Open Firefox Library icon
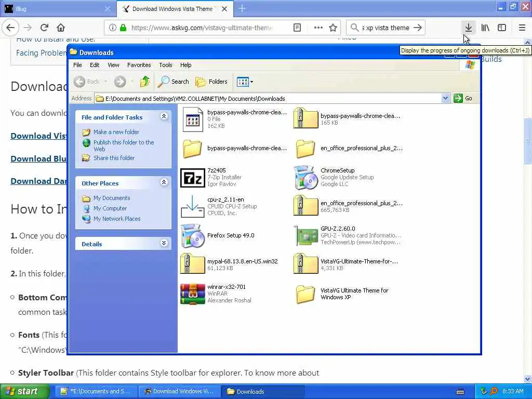The height and width of the screenshot is (399, 532). click(485, 28)
